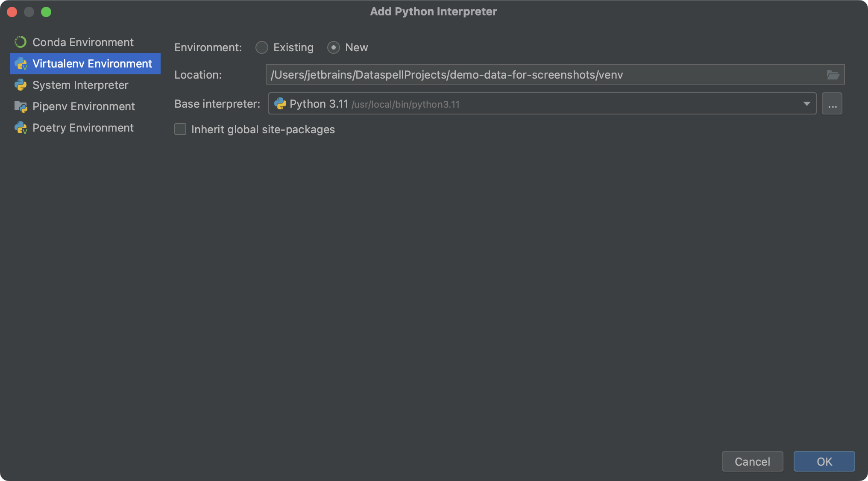Select the Poetry Environment icon

[21, 128]
